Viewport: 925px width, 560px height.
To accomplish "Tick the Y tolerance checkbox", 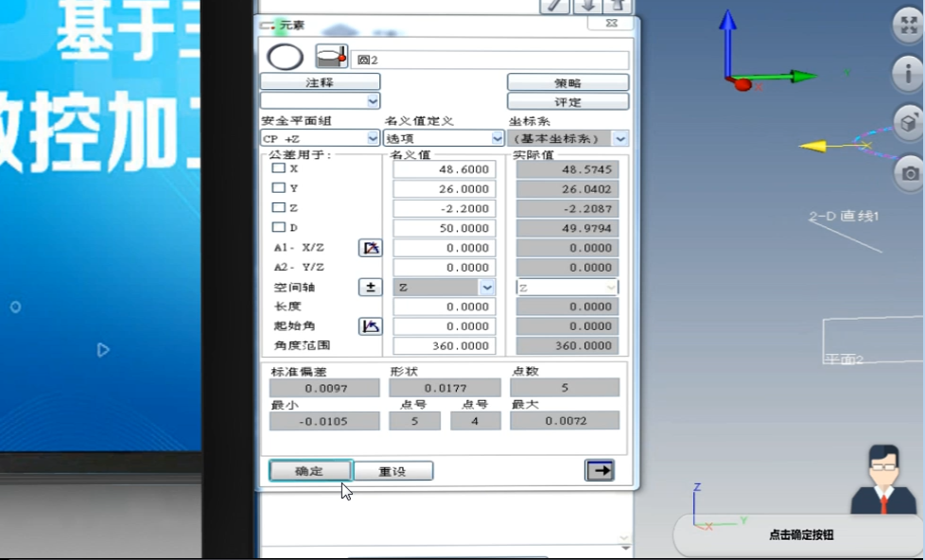I will (x=279, y=188).
